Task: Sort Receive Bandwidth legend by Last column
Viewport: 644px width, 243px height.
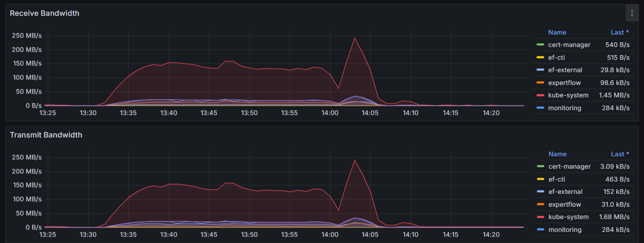Action: 619,32
